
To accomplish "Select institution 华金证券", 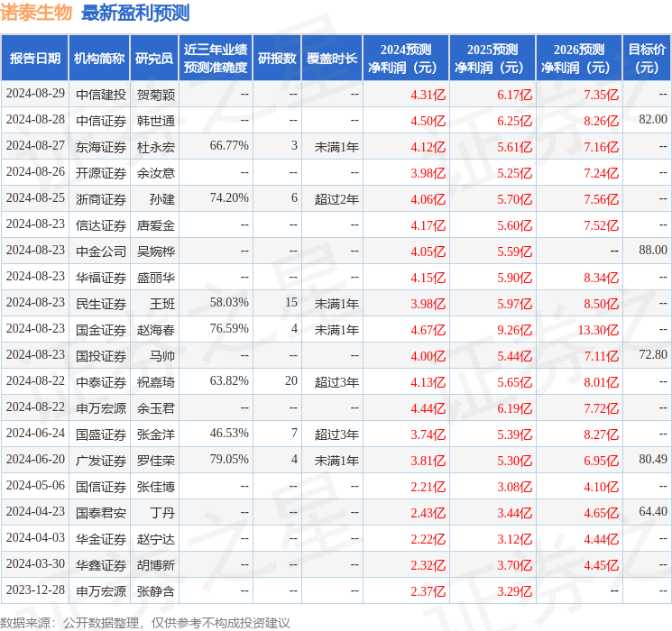I will [101, 539].
